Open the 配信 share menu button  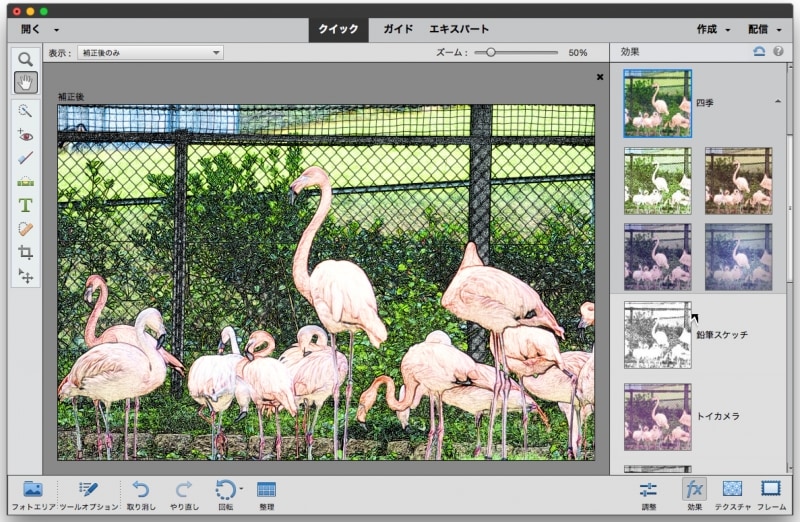tap(765, 29)
